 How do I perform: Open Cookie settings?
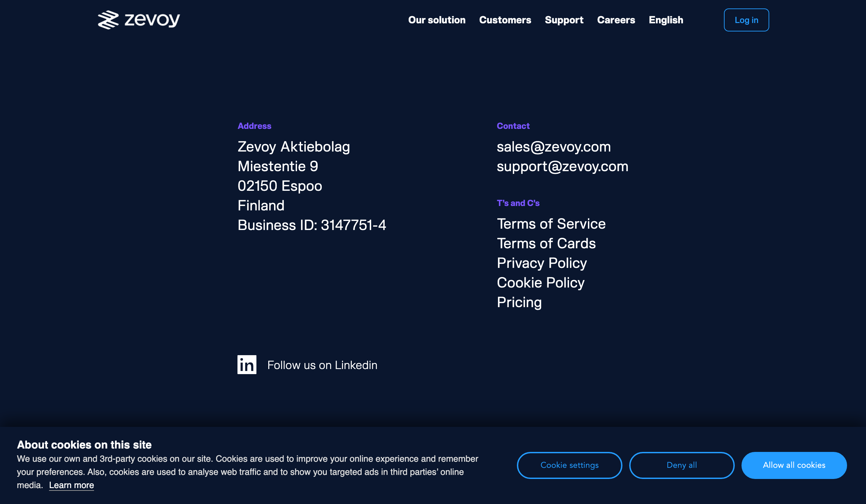(x=569, y=465)
